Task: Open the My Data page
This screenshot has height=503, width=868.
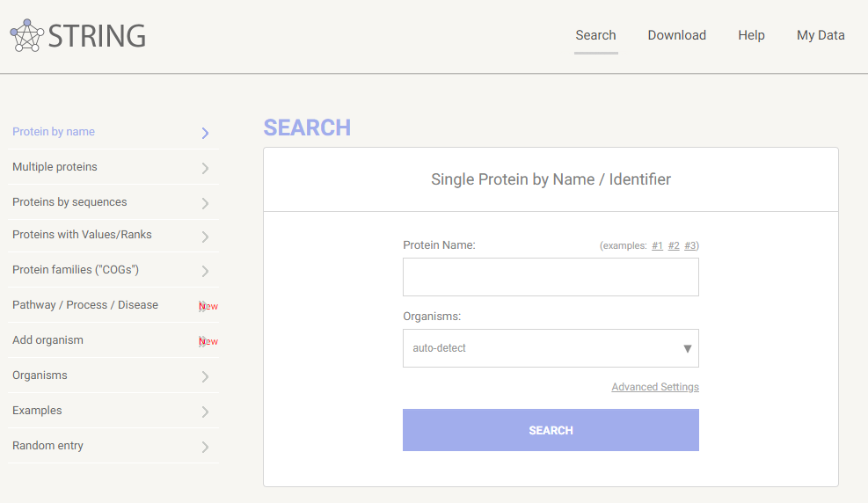Action: 821,35
